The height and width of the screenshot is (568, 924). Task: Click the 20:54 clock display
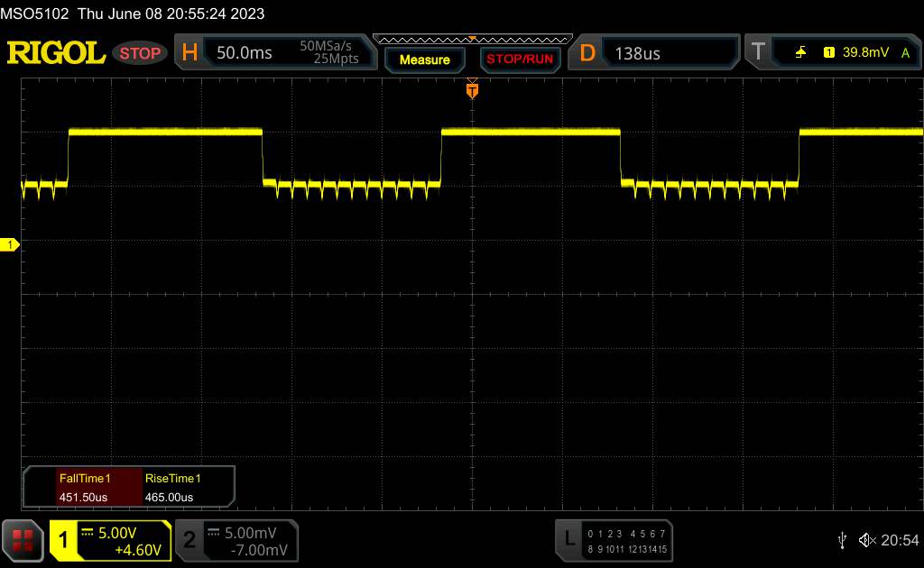900,540
